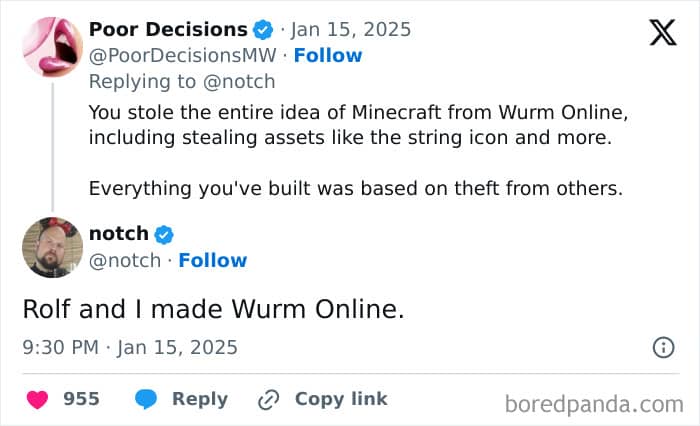Image resolution: width=700 pixels, height=426 pixels.
Task: Click the bold notch display name
Action: (x=118, y=234)
